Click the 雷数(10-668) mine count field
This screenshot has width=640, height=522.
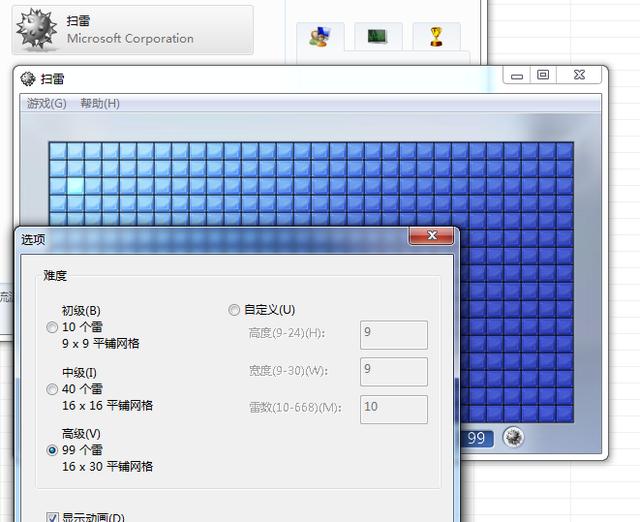pyautogui.click(x=394, y=409)
